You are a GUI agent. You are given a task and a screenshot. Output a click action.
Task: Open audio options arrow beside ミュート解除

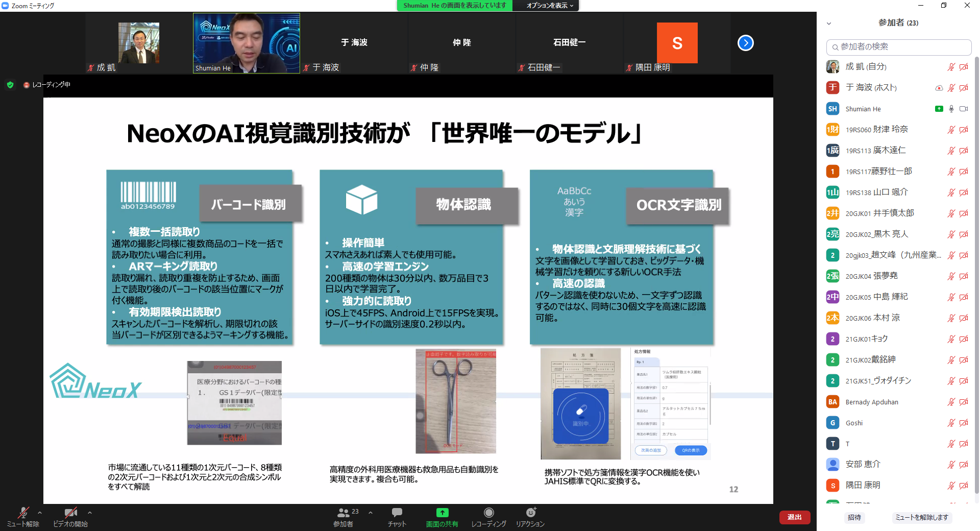coord(40,513)
